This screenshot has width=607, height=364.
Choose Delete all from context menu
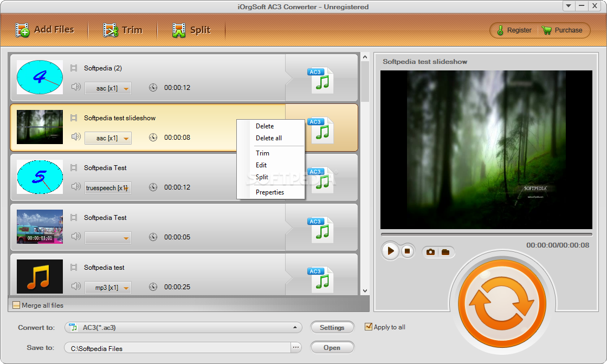[269, 138]
